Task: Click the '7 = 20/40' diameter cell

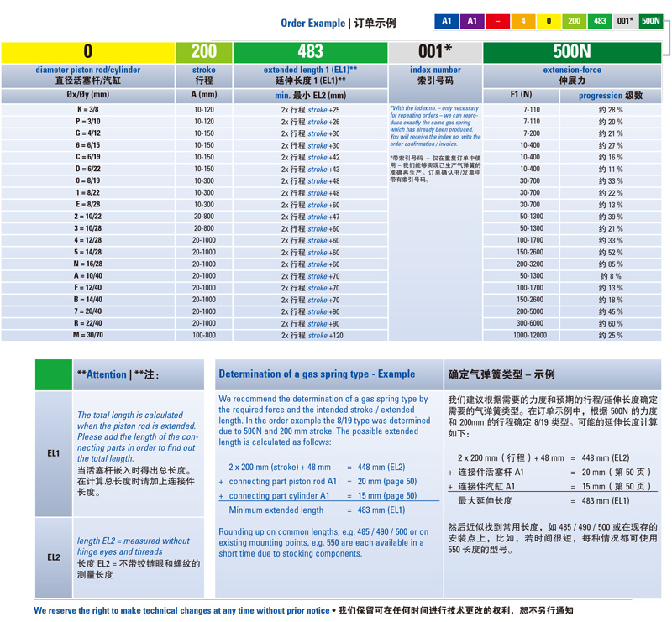Action: (88, 311)
